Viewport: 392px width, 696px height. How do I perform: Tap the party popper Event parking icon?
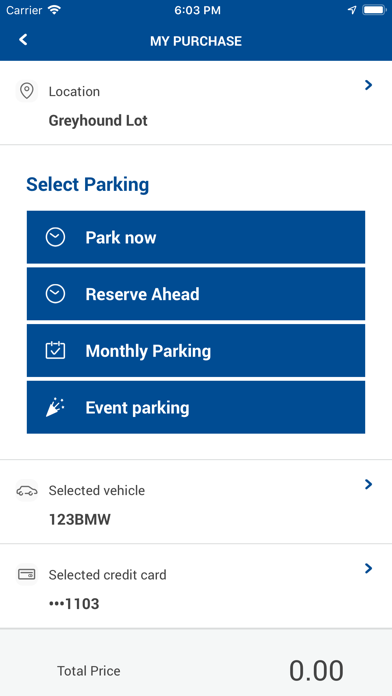55,407
